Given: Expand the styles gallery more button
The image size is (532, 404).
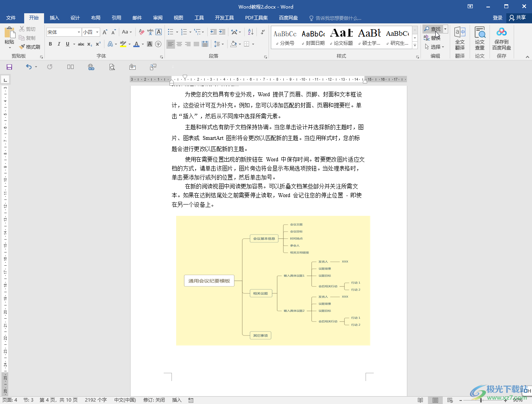Looking at the screenshot, I should coord(415,46).
